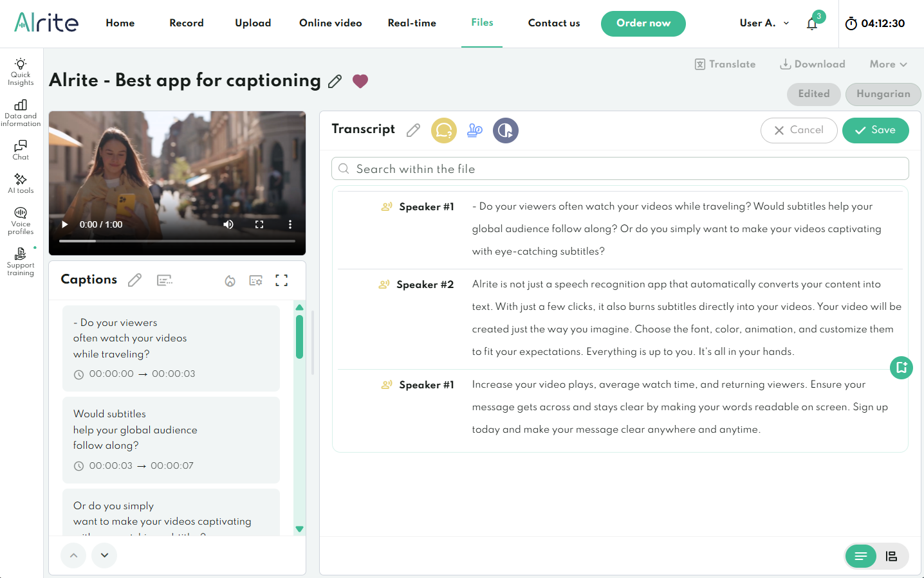Open the Contact us page

pyautogui.click(x=554, y=23)
